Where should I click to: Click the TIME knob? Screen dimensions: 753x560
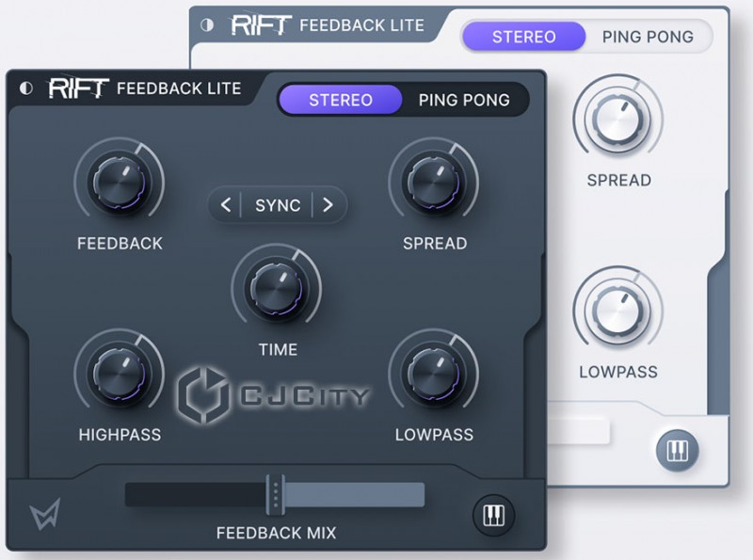click(x=276, y=289)
